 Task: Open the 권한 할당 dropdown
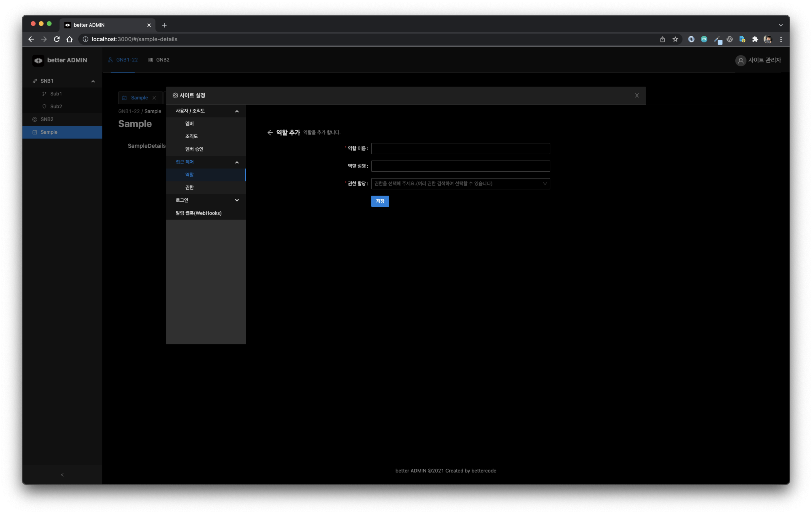tap(460, 184)
